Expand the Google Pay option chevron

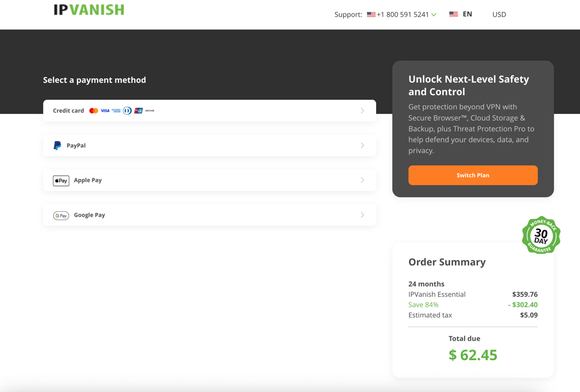pos(362,215)
